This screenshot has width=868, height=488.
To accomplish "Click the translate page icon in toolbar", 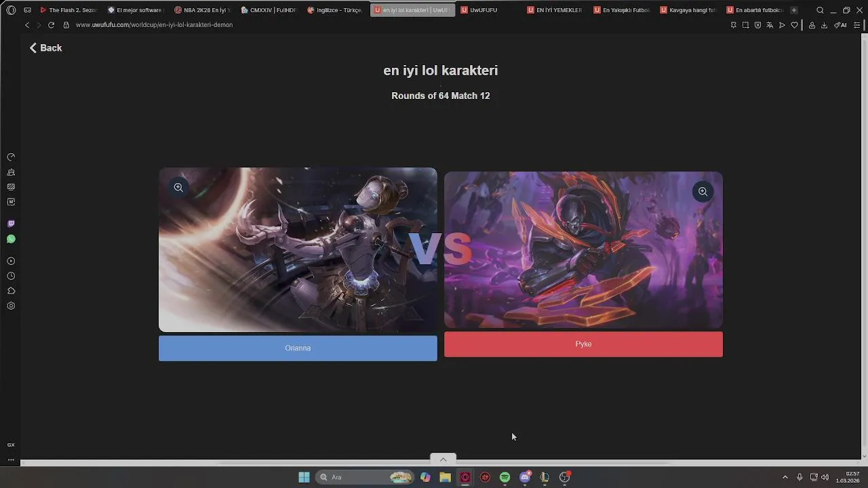I will [770, 25].
